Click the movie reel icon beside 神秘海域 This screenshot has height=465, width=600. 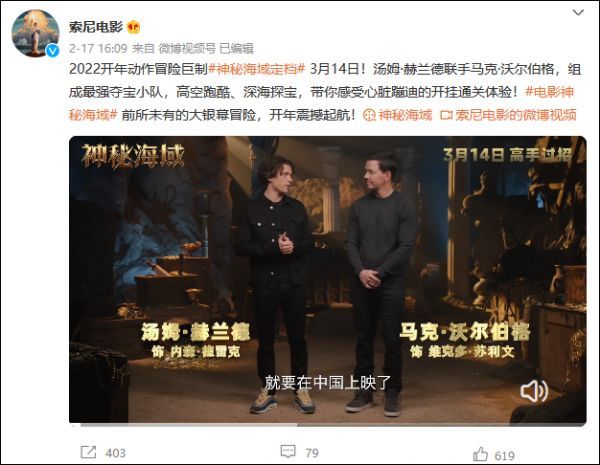tap(369, 115)
